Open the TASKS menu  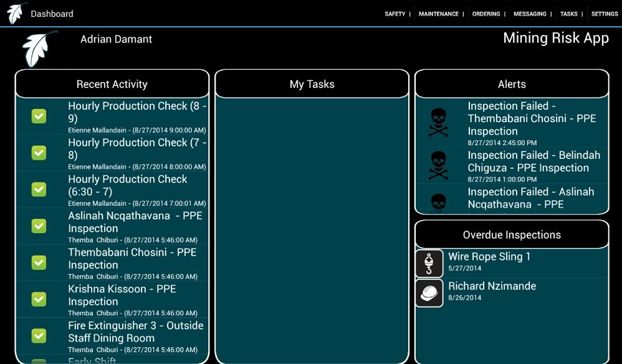point(569,14)
